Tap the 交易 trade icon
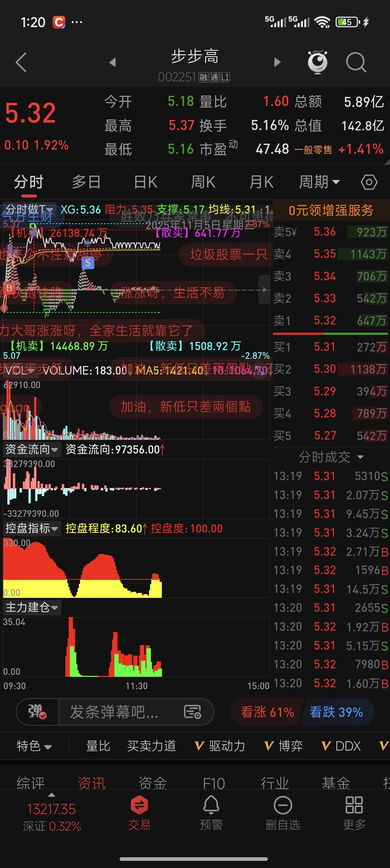The image size is (390, 868). (139, 813)
